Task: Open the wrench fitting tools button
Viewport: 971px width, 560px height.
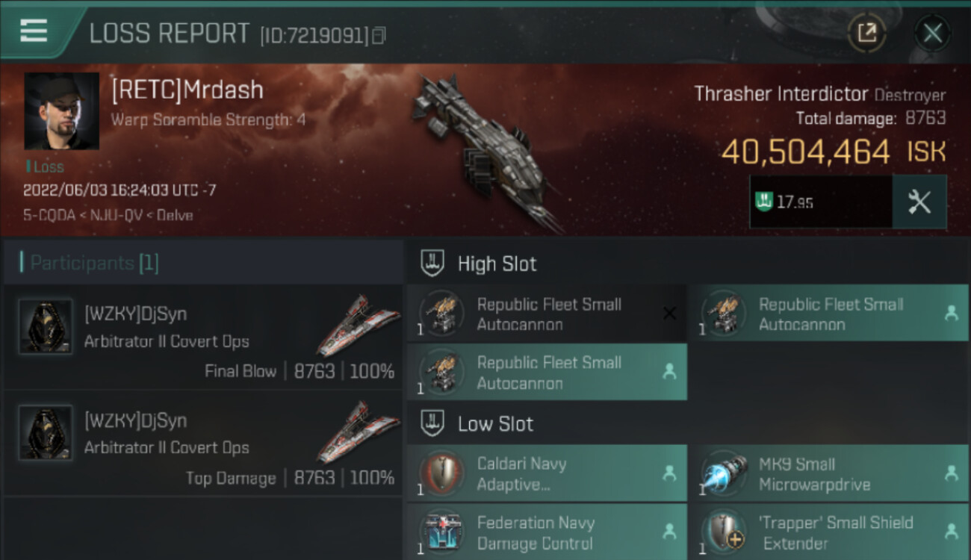Action: [919, 202]
